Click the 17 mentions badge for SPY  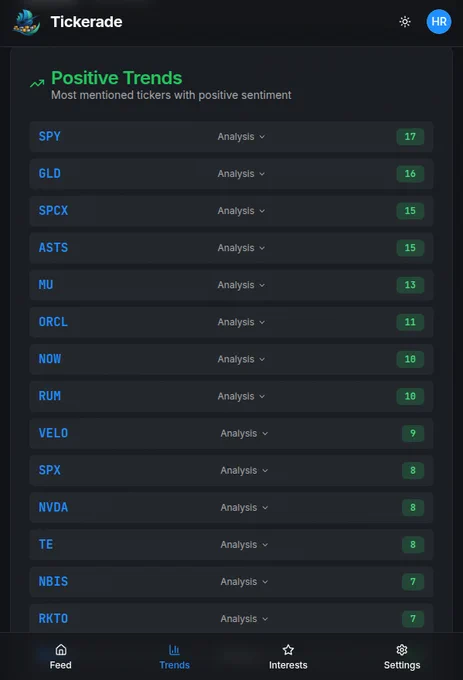410,137
